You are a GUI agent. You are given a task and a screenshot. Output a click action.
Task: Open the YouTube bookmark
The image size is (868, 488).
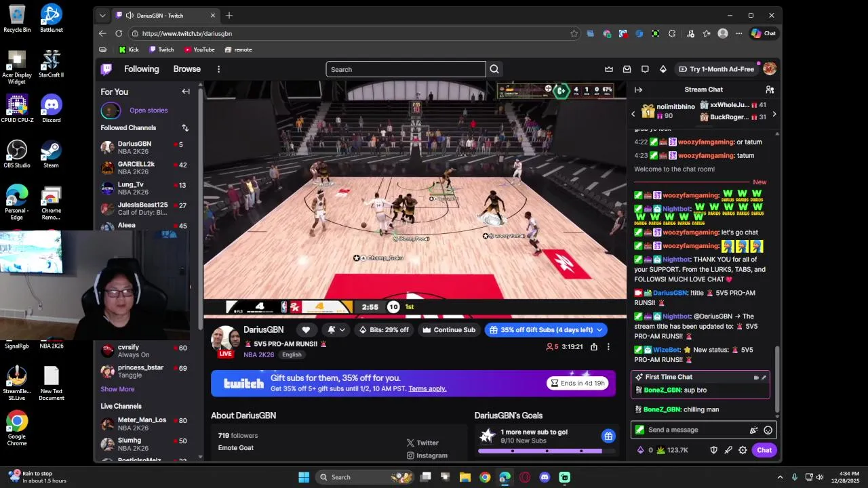point(199,49)
